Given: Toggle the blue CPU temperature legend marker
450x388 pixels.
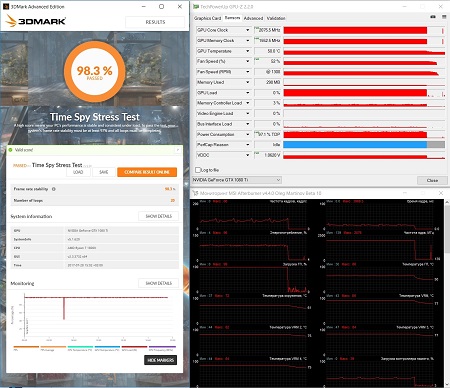Looking at the screenshot, I should [x=107, y=347].
